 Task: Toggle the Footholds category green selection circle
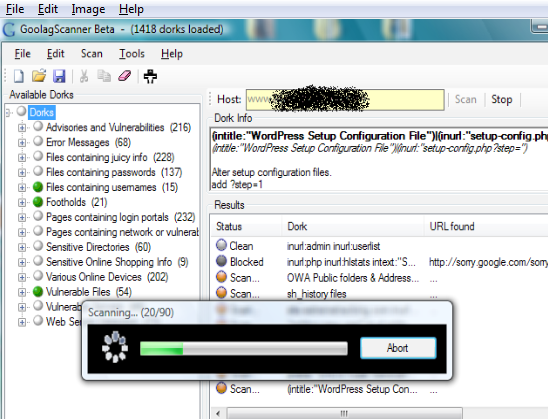point(38,202)
